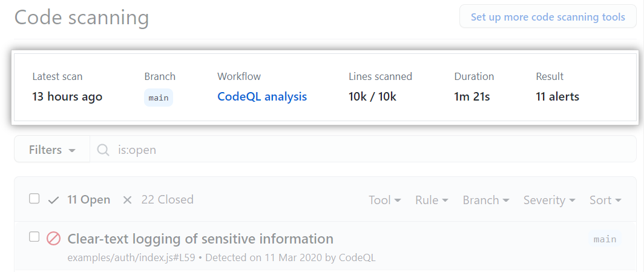Screen dimensions: 644x272
Task: Click the X icon beside Closed
Action: (127, 200)
